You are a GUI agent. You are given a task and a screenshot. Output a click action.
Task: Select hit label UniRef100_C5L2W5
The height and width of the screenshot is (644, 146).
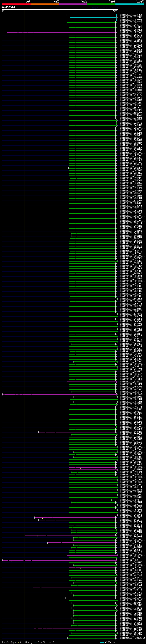(x=131, y=605)
